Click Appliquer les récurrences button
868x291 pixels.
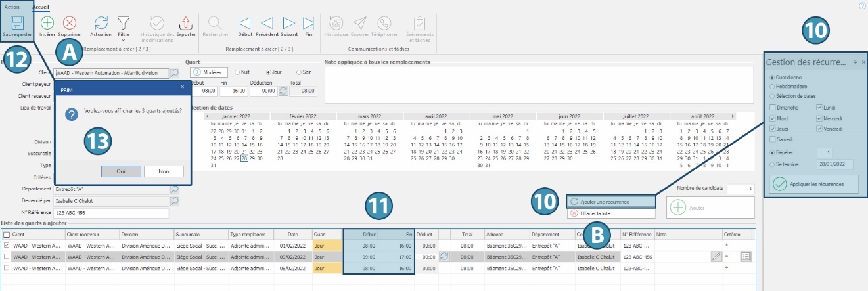(x=814, y=183)
